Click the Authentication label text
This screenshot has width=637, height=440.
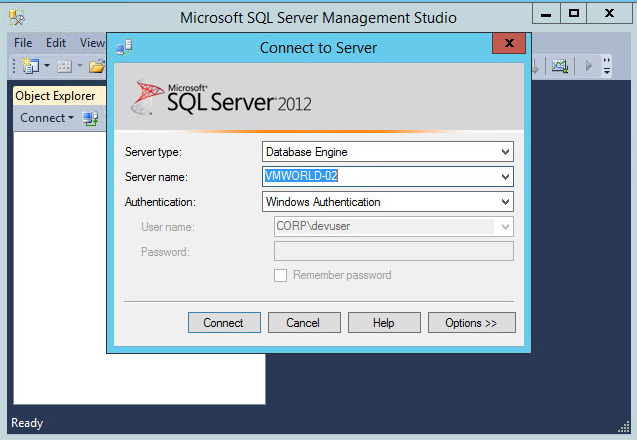(x=160, y=202)
